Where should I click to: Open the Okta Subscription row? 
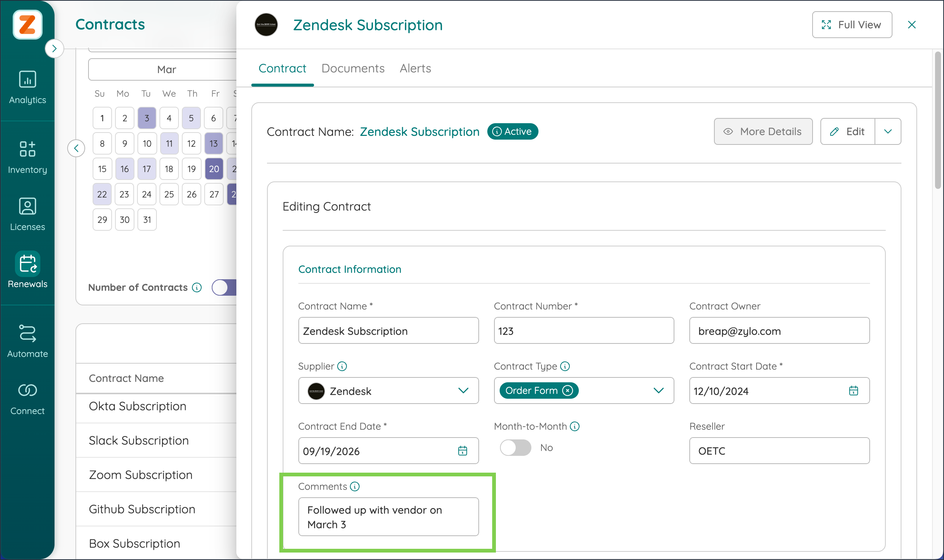pos(156,407)
